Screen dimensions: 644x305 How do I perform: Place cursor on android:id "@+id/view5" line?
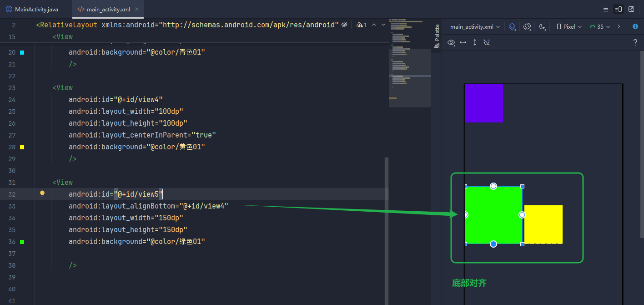click(116, 194)
